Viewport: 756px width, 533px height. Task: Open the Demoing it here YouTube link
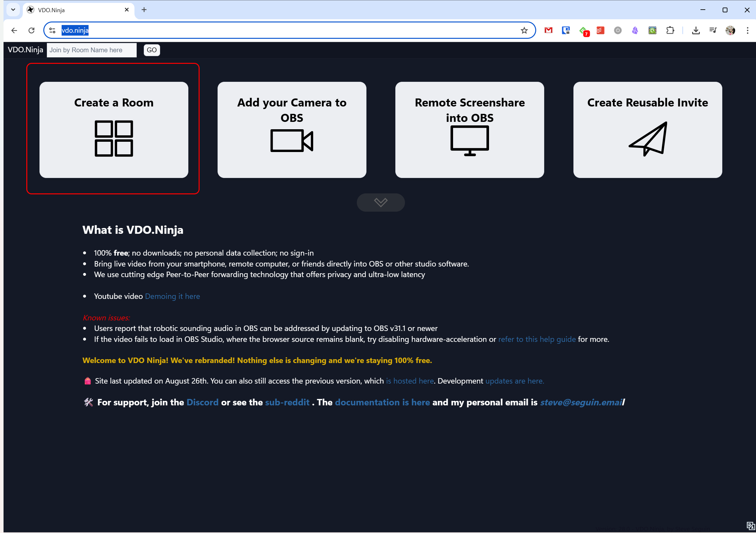[x=172, y=296]
